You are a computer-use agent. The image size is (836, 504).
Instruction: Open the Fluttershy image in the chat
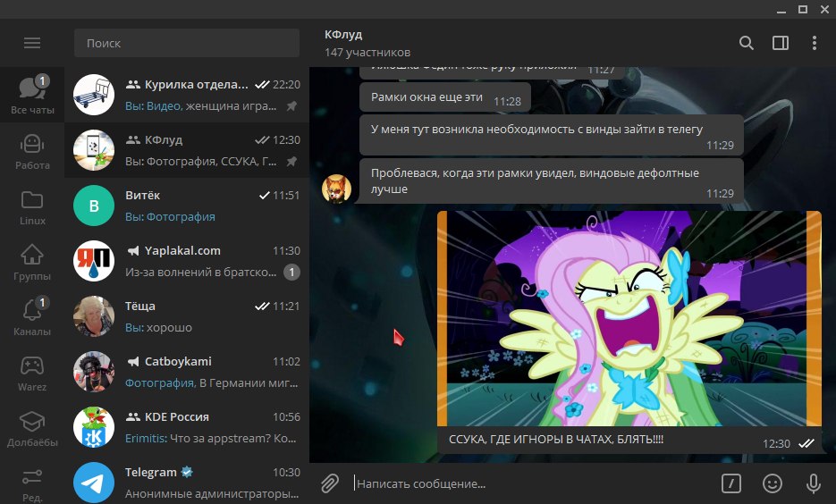tap(629, 319)
